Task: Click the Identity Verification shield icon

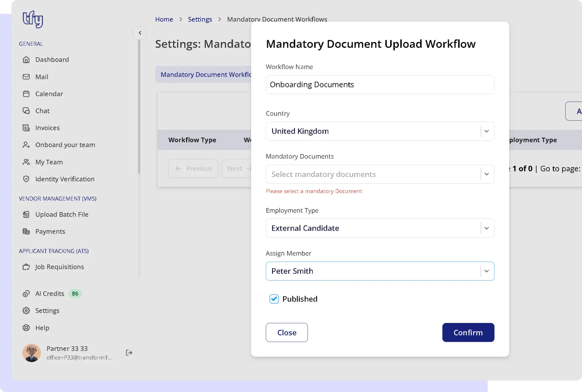Action: 26,179
